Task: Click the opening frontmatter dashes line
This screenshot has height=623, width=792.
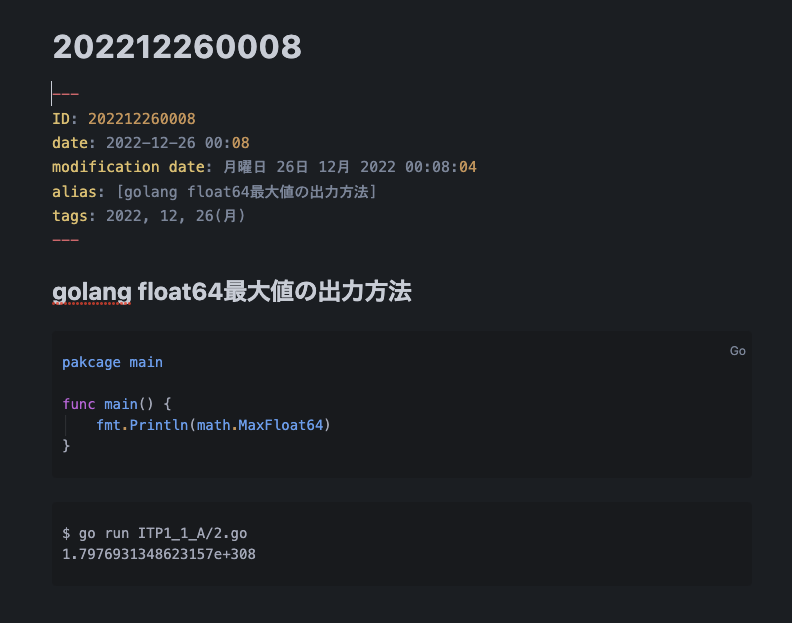Action: tap(66, 94)
